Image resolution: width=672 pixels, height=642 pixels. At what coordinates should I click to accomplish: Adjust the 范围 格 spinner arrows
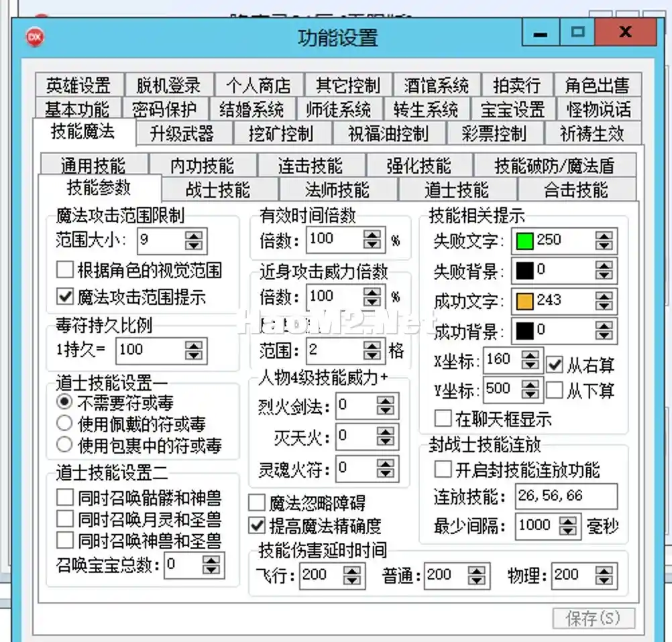click(x=372, y=350)
